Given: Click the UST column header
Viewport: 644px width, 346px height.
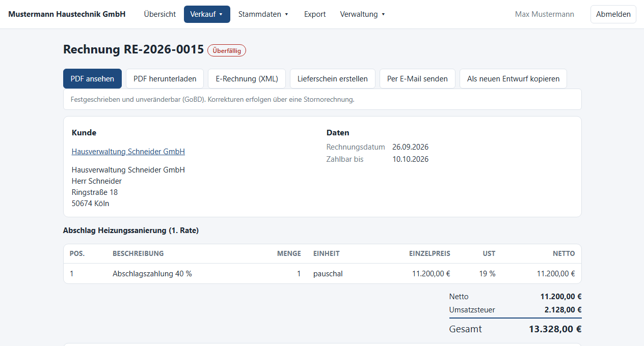Looking at the screenshot, I should pyautogui.click(x=489, y=253).
